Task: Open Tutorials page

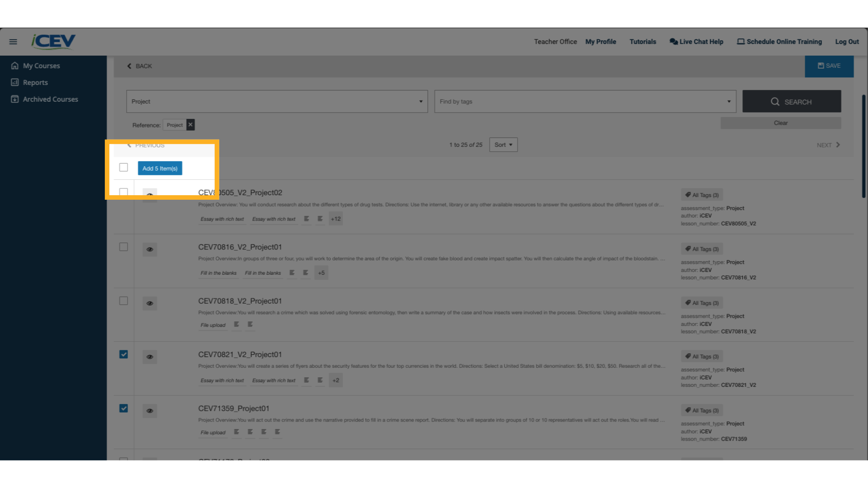Action: coord(642,42)
